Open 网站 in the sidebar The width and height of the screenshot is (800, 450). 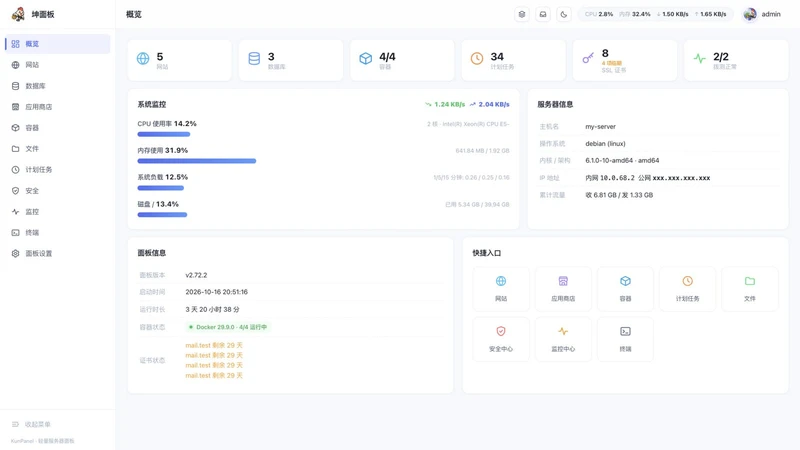(58, 65)
